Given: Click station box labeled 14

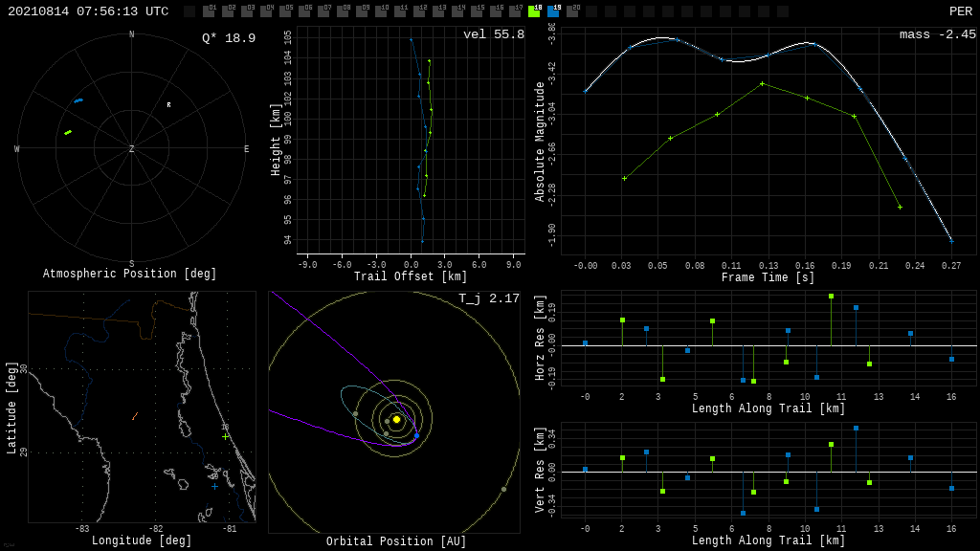Looking at the screenshot, I should (458, 11).
